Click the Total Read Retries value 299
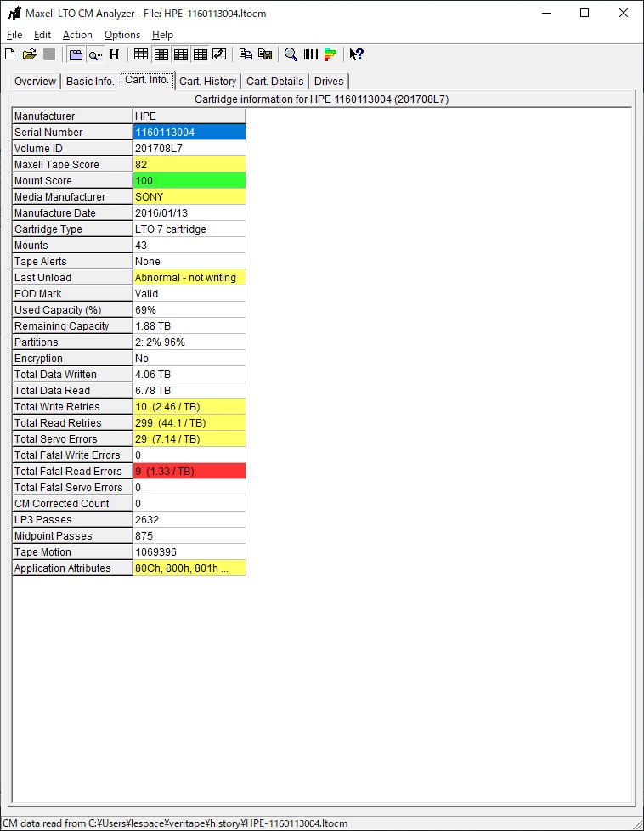Screen dimensions: 644x831 (189, 423)
